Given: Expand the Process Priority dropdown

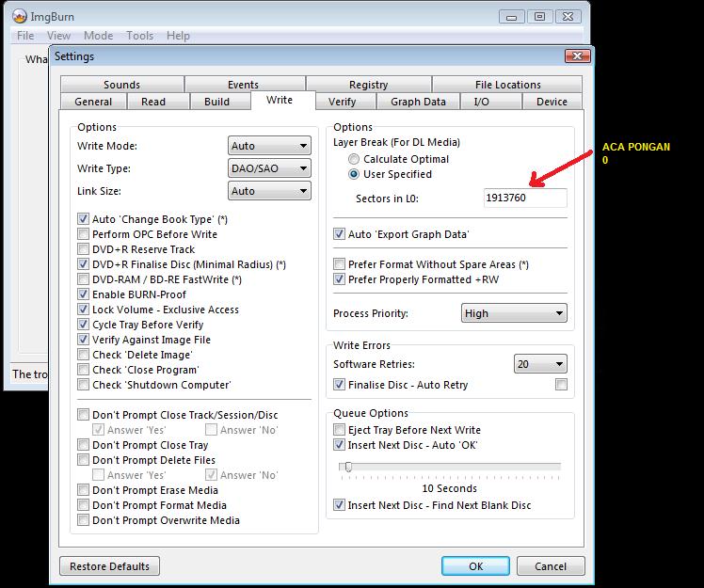Looking at the screenshot, I should 514,313.
